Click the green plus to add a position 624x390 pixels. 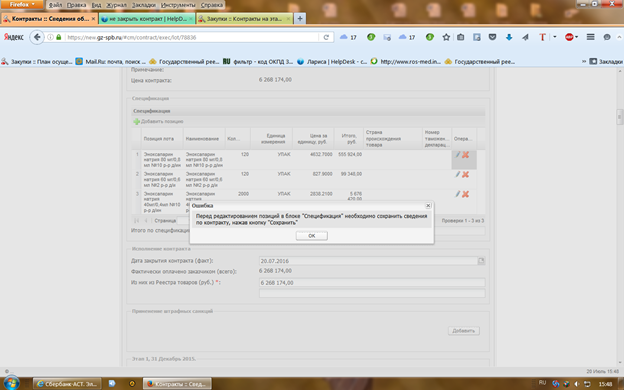pos(136,121)
